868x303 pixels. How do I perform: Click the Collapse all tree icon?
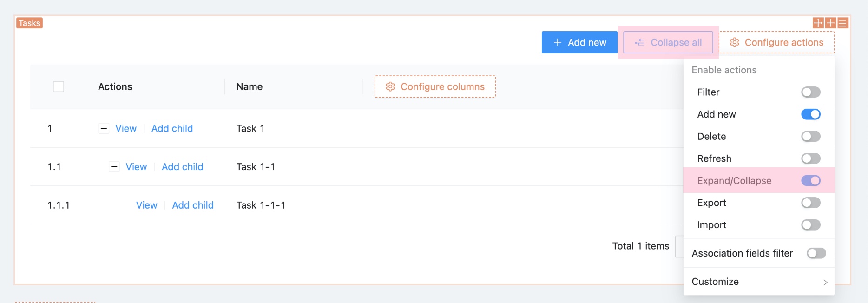640,42
